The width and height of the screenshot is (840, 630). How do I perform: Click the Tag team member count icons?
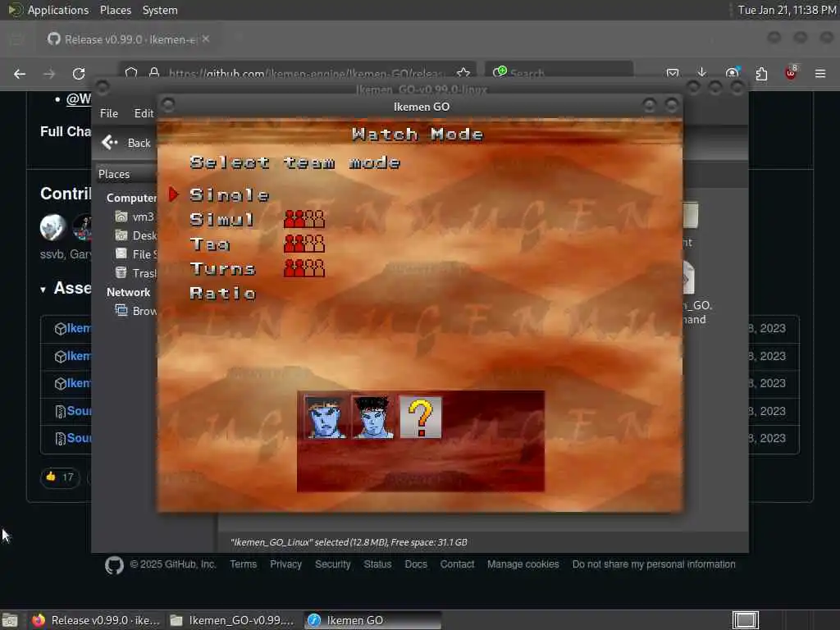click(304, 244)
